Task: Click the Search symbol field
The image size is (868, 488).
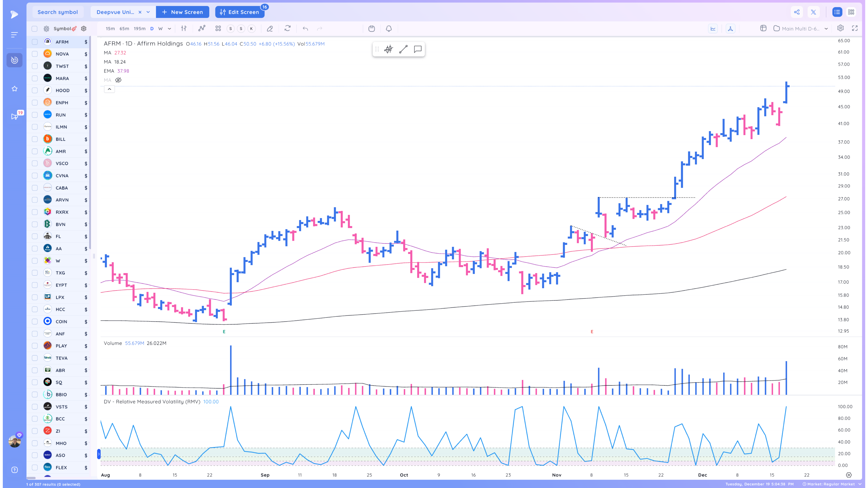Action: point(58,12)
